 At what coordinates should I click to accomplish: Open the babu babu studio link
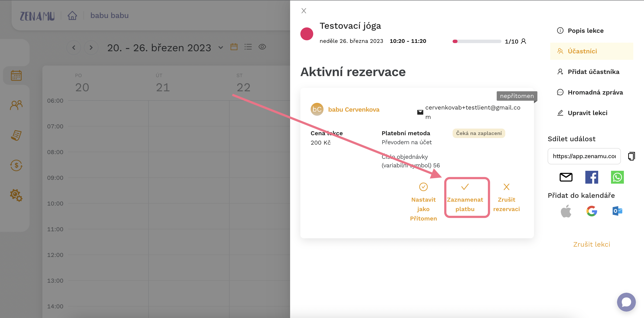(109, 15)
